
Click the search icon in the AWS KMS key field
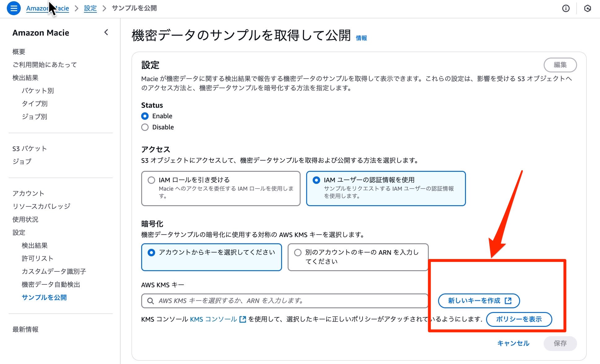click(150, 301)
